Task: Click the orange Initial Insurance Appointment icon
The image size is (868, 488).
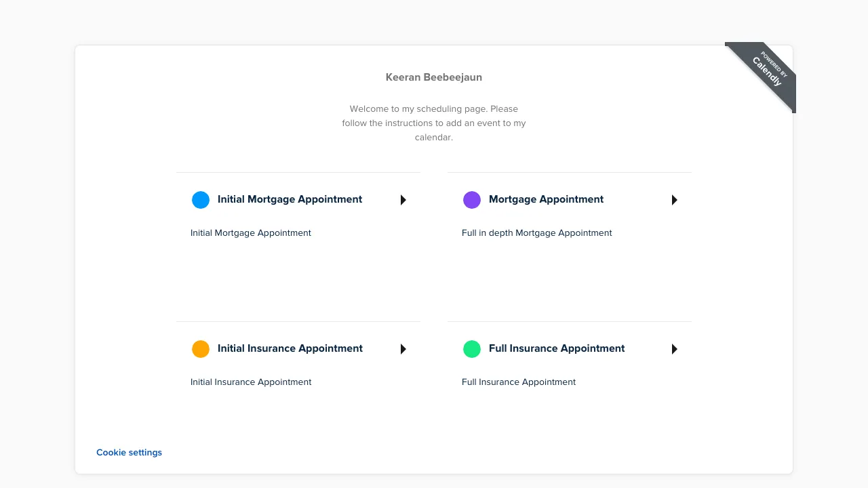Action: (x=200, y=348)
